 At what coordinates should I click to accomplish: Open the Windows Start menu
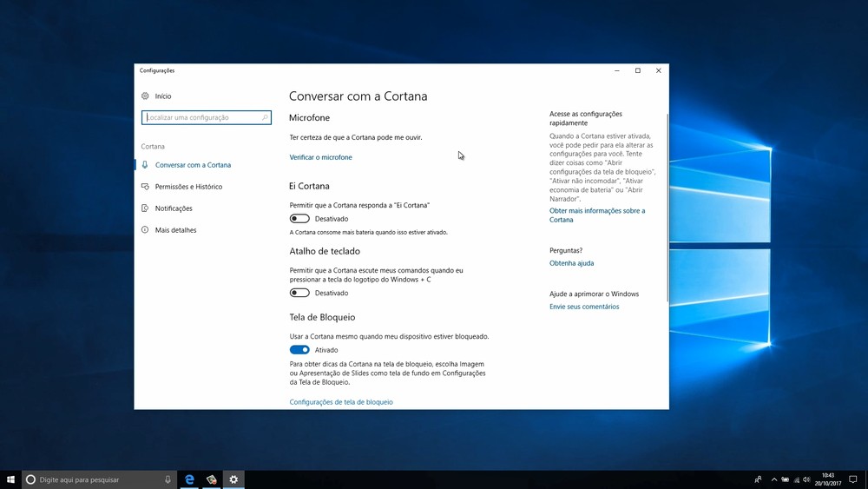[x=10, y=479]
